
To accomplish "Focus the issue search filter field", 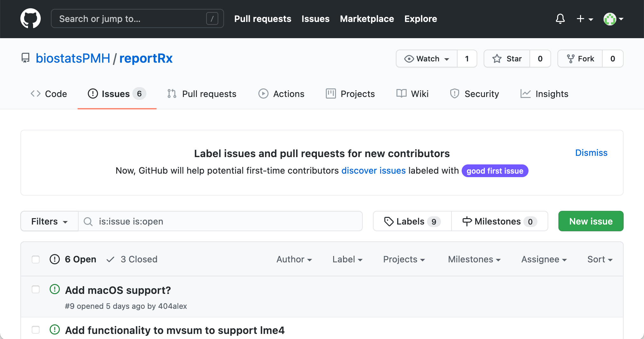I will [223, 221].
